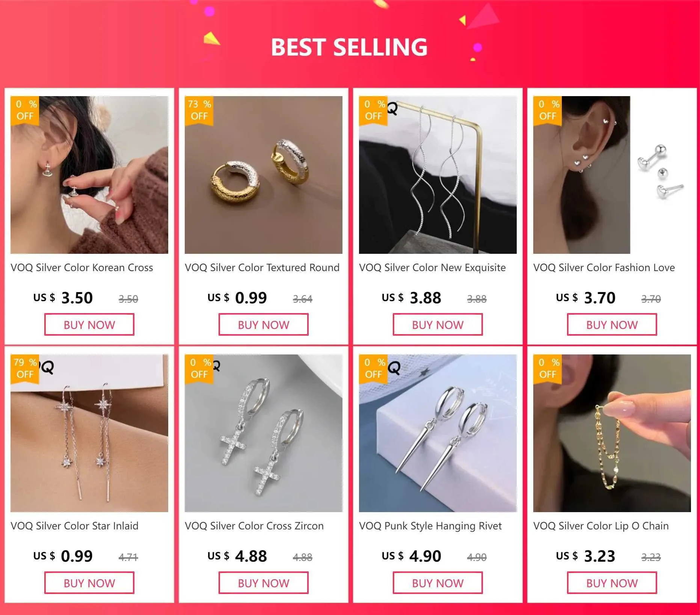Open the heart stud earrings image
Viewport: 700px width, 615px height.
point(612,175)
